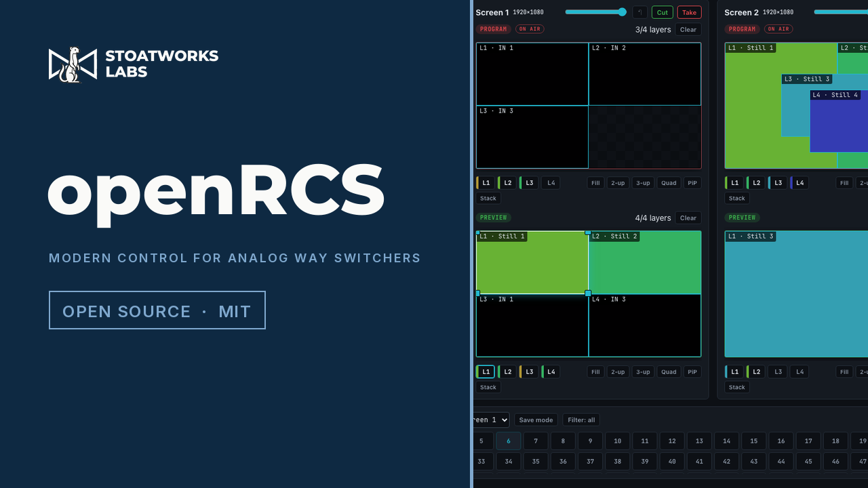
Task: Apply PiP layout to Screen 1 Program
Action: [692, 183]
